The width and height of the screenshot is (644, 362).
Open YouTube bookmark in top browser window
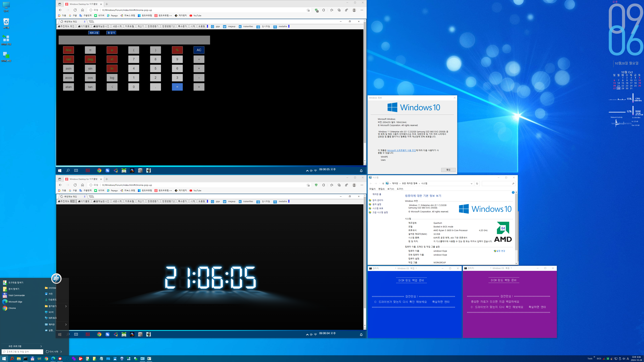tap(195, 15)
